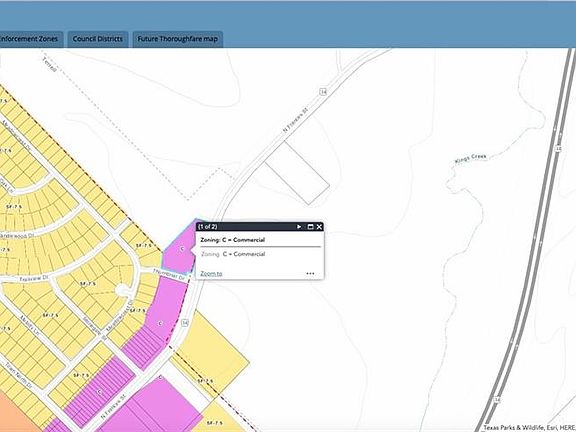576x432 pixels.
Task: Click the (1 of 2) counter in the popup header
Action: [208, 227]
